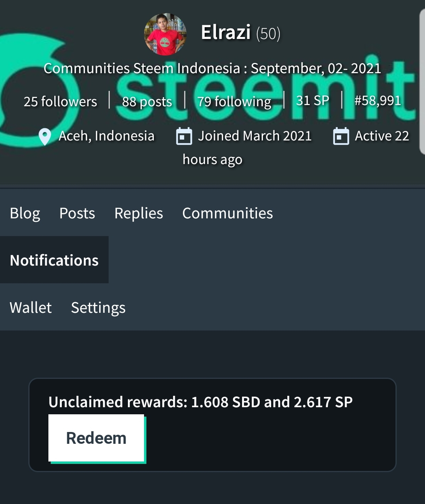Viewport: 425px width, 504px height.
Task: Click the location pin icon beside Aceh, Indonesia
Action: click(45, 137)
